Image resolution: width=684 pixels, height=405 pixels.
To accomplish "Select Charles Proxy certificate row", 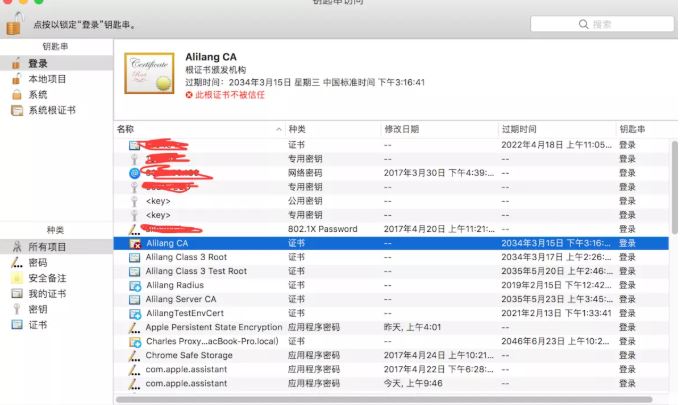I will click(x=391, y=341).
